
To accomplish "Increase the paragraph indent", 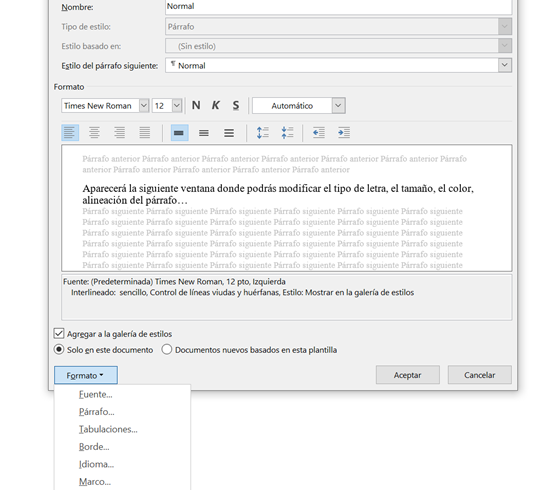I will click(x=344, y=133).
